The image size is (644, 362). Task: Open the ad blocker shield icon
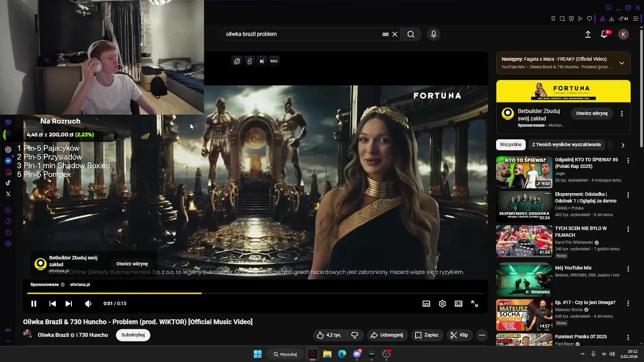[x=571, y=19]
